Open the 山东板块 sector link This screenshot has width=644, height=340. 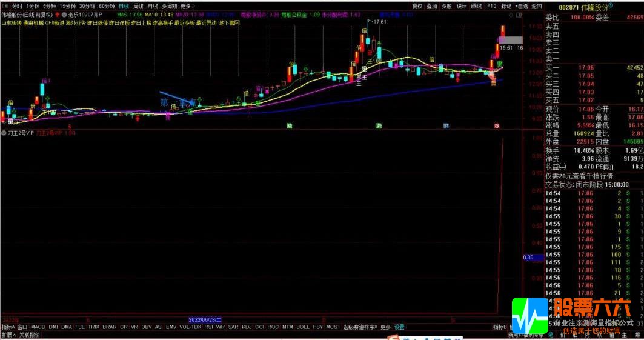click(x=12, y=23)
